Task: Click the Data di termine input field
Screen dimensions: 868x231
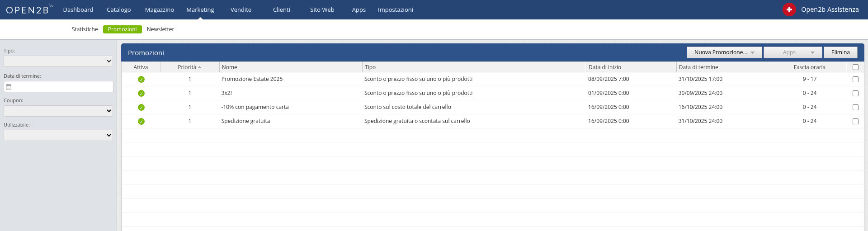Action: [x=62, y=87]
